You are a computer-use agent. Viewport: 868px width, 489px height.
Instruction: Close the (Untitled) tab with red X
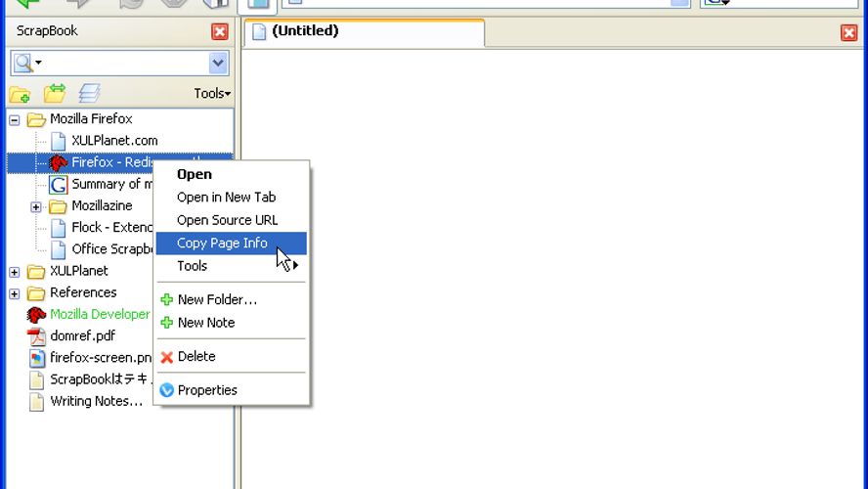[848, 32]
